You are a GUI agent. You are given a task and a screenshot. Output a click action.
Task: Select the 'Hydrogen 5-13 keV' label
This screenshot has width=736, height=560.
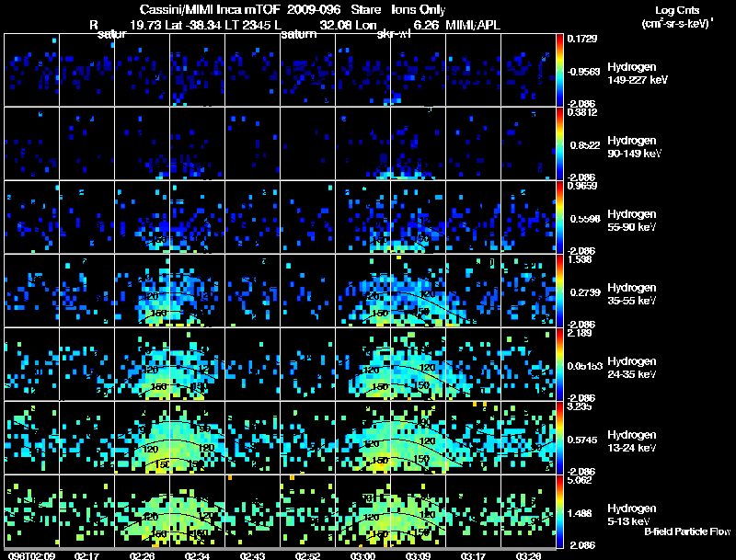click(x=632, y=515)
